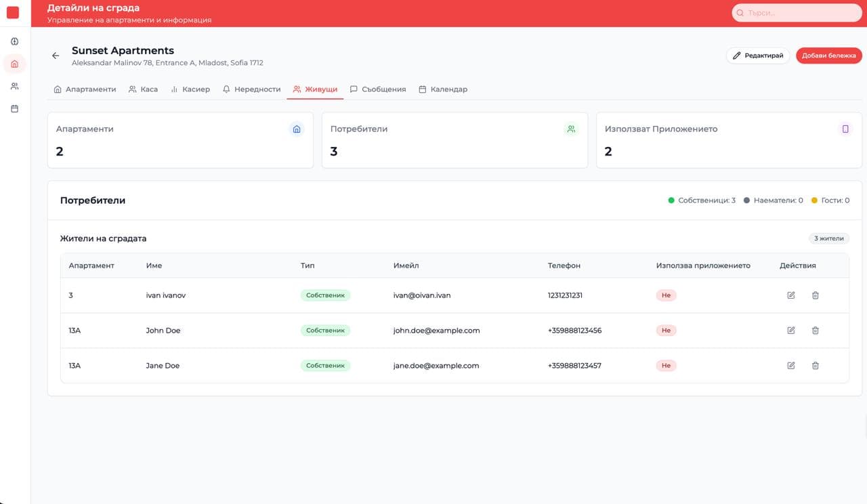Go back with the left arrow
867x504 pixels.
[x=56, y=56]
